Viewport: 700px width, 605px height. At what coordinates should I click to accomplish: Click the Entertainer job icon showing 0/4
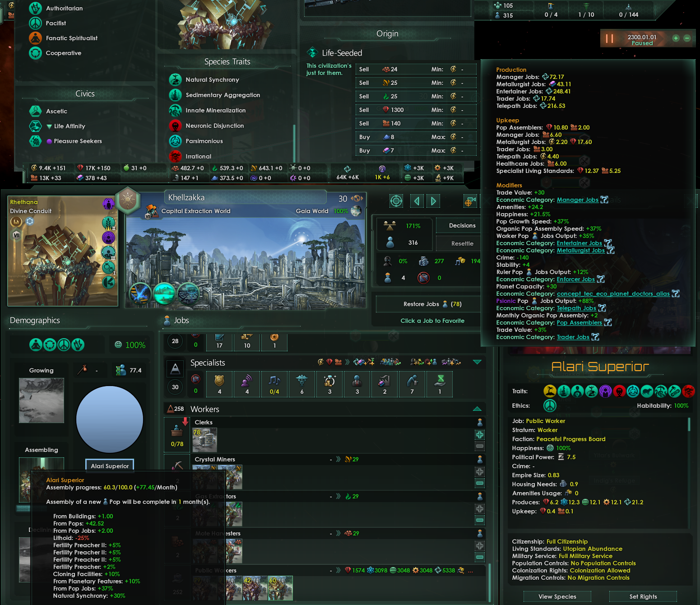click(x=274, y=384)
